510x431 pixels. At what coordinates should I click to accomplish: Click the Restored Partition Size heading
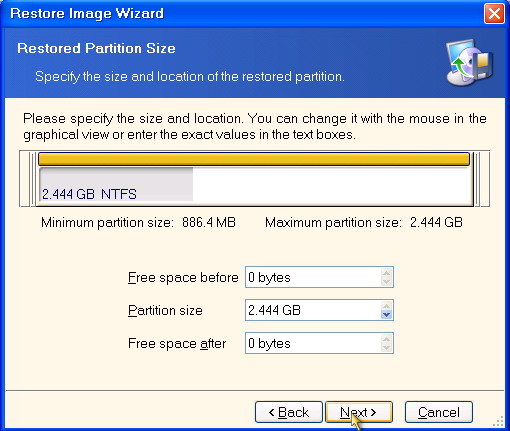click(96, 48)
